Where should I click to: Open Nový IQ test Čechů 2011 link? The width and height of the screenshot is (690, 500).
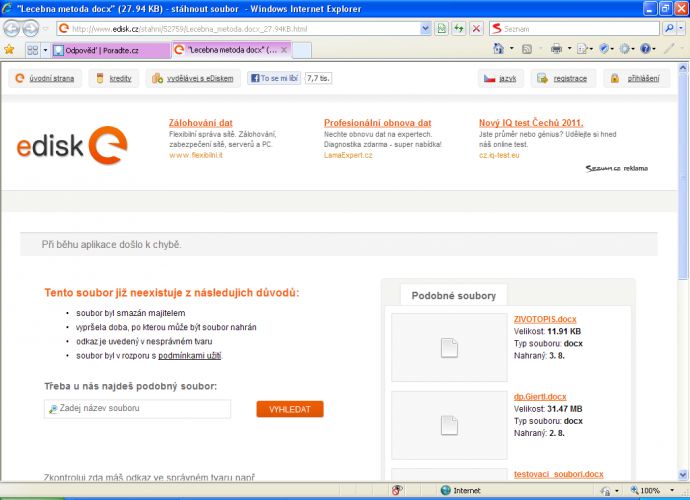[531, 123]
